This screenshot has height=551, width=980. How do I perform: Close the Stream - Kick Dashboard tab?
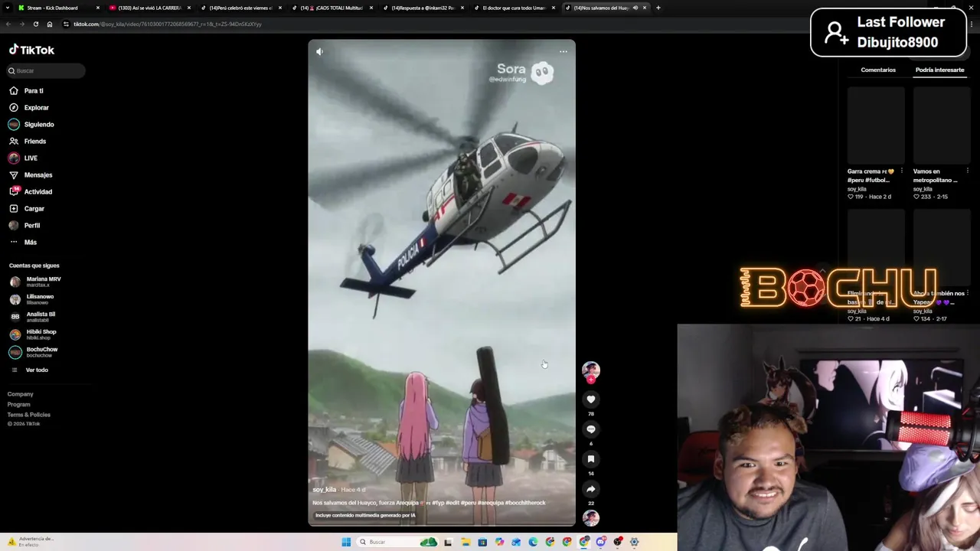click(98, 8)
